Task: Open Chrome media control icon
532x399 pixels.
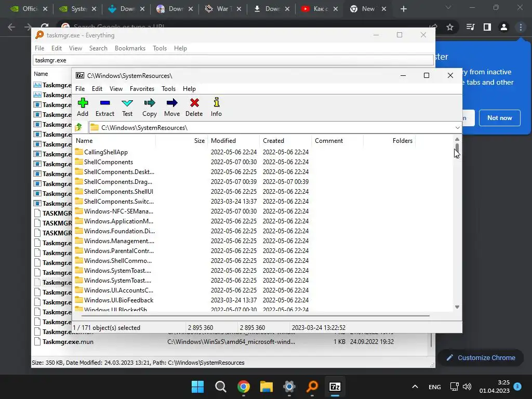Action: pyautogui.click(x=470, y=27)
